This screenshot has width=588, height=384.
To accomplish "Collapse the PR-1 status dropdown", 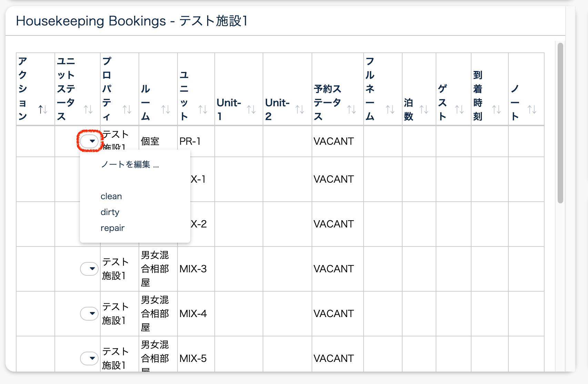I will point(89,141).
